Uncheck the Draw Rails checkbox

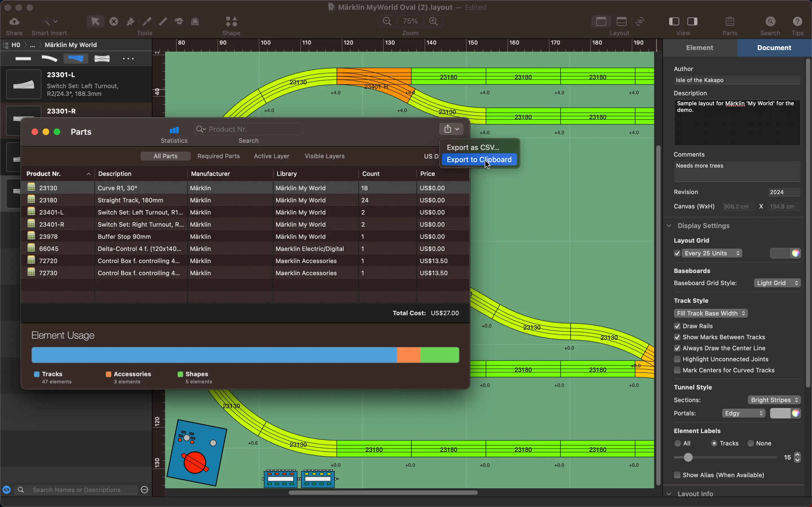click(x=677, y=326)
